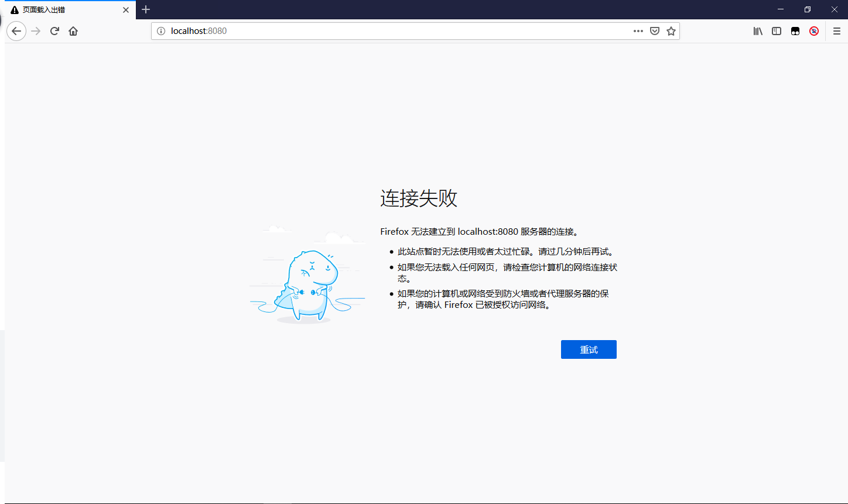Image resolution: width=848 pixels, height=504 pixels.
Task: Open the black mask extension icon
Action: (x=795, y=31)
